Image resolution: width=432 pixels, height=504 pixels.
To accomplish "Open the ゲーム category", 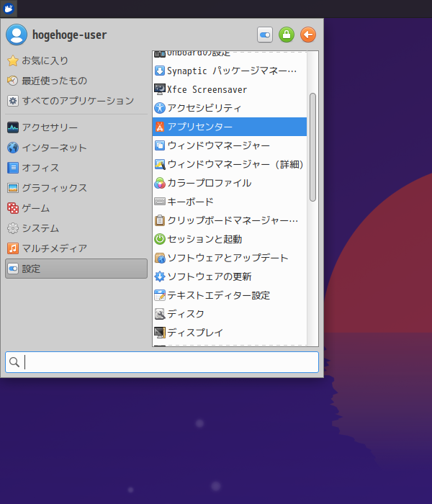I will pos(76,208).
